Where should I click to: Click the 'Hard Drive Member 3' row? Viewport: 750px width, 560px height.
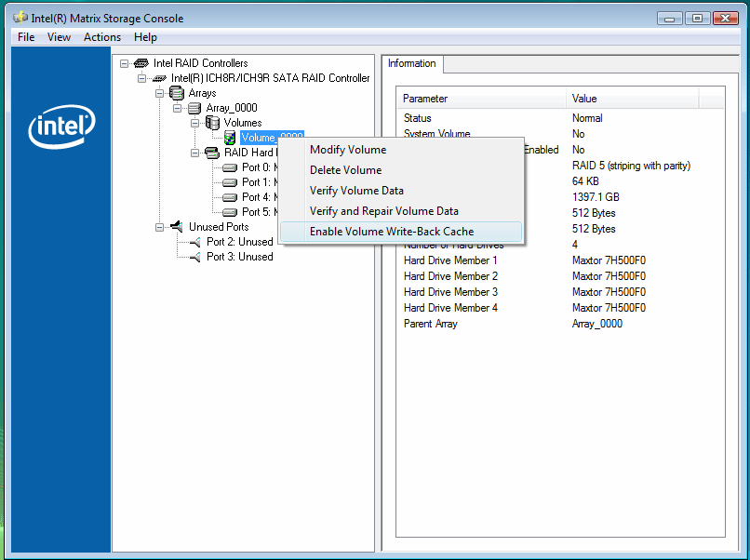point(560,292)
